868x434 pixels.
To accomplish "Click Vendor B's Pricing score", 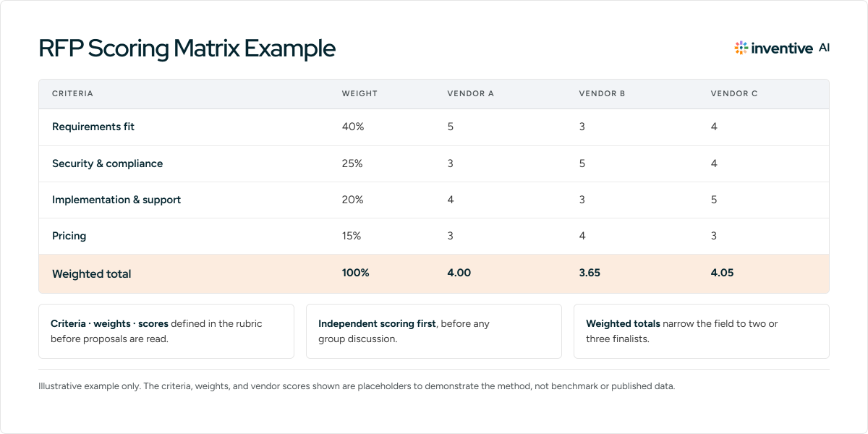I will coord(582,236).
